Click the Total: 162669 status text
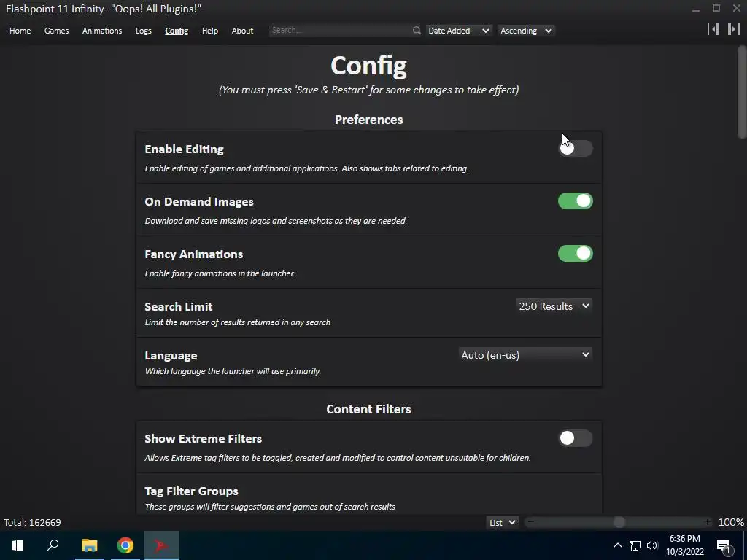747x560 pixels. pyautogui.click(x=32, y=522)
